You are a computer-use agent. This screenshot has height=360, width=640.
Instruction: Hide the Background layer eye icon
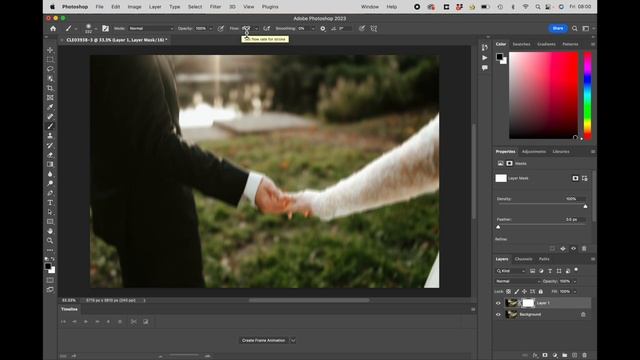498,315
